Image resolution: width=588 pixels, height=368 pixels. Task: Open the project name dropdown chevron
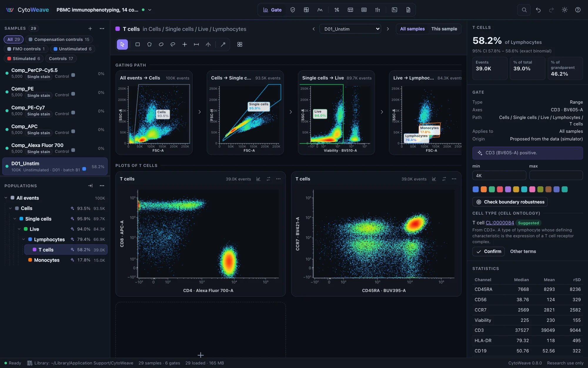pyautogui.click(x=150, y=10)
